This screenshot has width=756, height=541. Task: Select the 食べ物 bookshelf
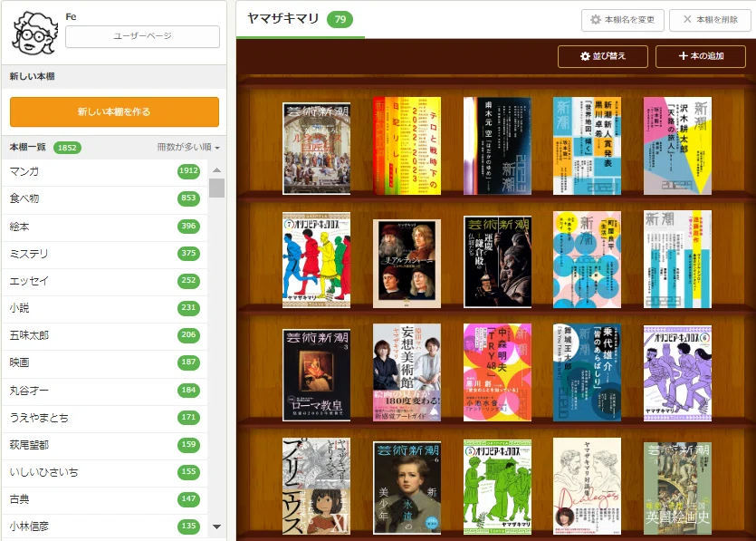105,198
